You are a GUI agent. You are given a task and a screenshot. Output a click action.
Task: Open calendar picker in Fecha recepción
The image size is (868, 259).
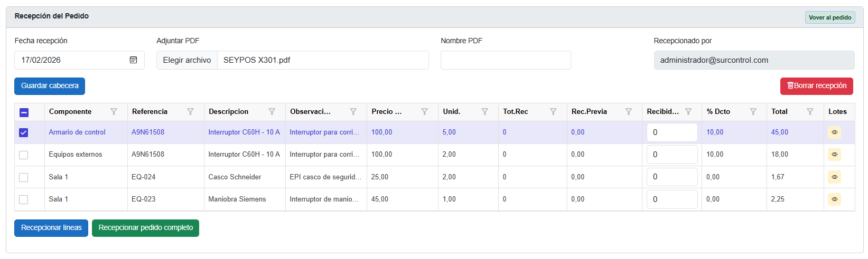(134, 60)
